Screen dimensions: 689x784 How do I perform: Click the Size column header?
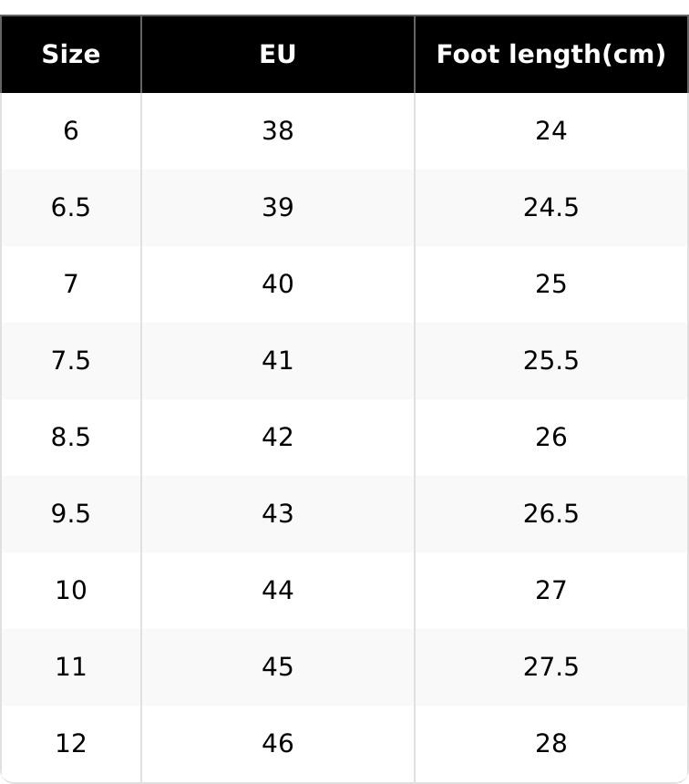pyautogui.click(x=71, y=55)
